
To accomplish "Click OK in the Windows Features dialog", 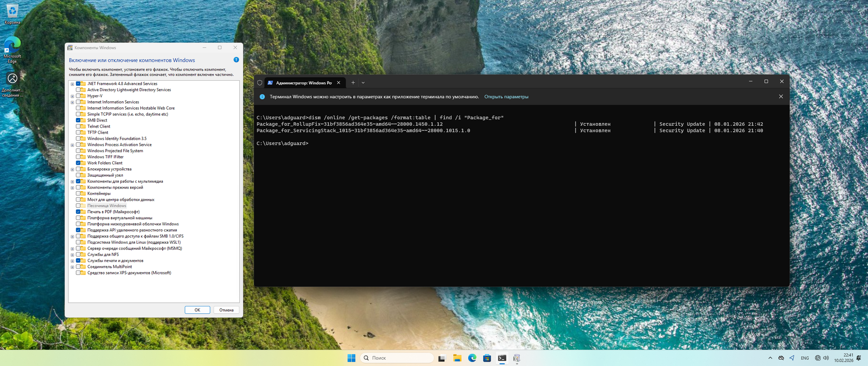I will click(197, 310).
